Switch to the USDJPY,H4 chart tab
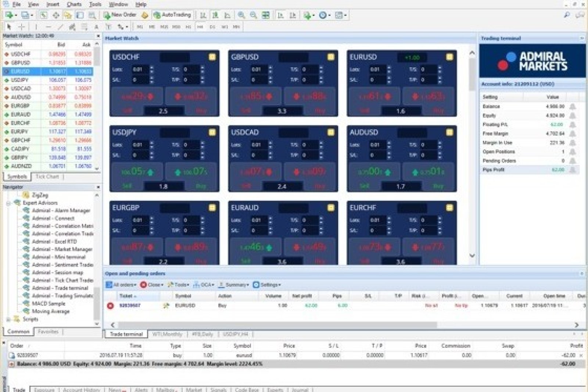588x392 pixels. click(x=235, y=334)
